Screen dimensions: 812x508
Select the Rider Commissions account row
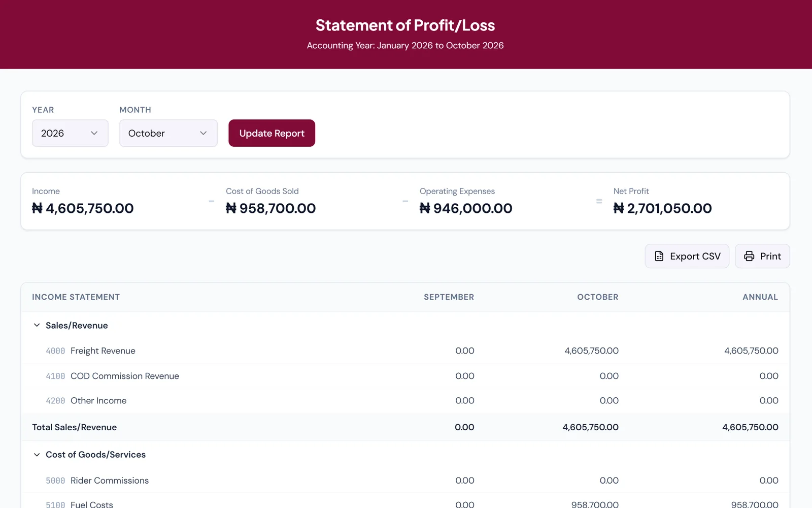(405, 481)
